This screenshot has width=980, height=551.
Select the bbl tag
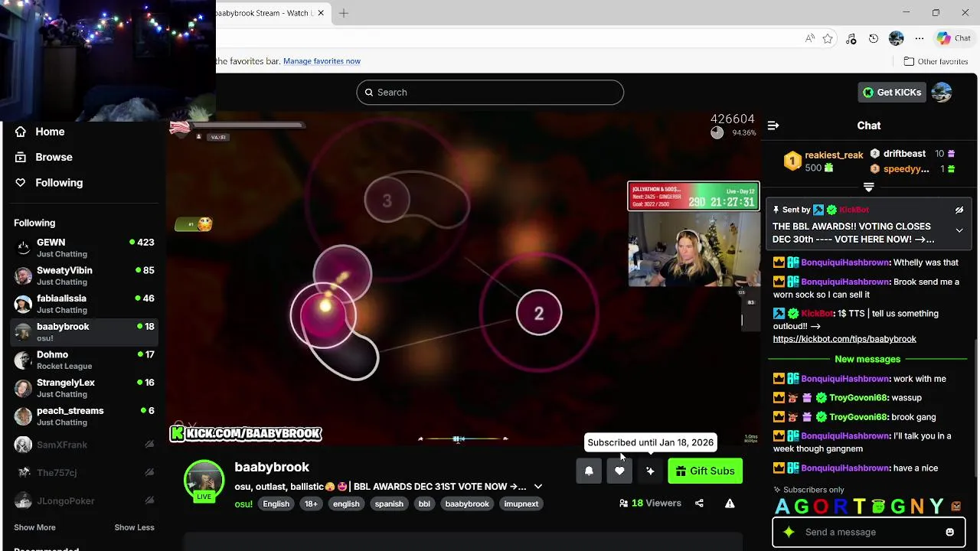(424, 504)
